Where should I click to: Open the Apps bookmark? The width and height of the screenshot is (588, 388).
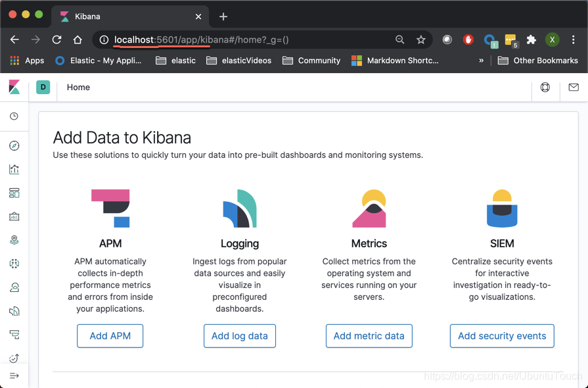27,61
